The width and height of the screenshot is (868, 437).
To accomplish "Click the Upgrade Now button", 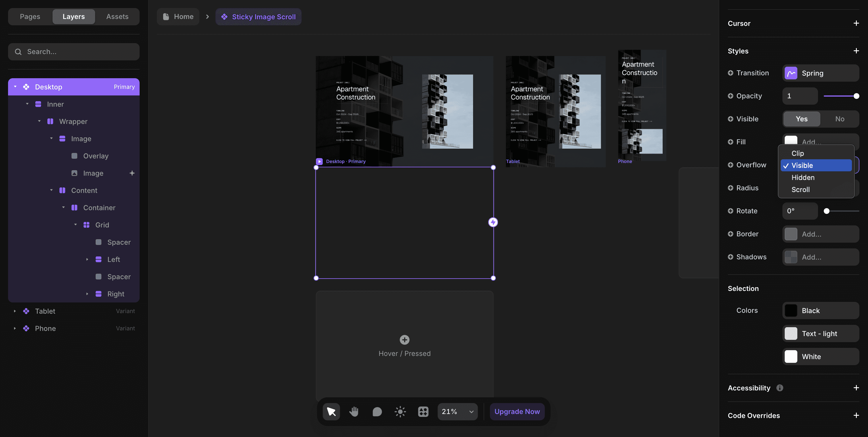I will coord(517,411).
